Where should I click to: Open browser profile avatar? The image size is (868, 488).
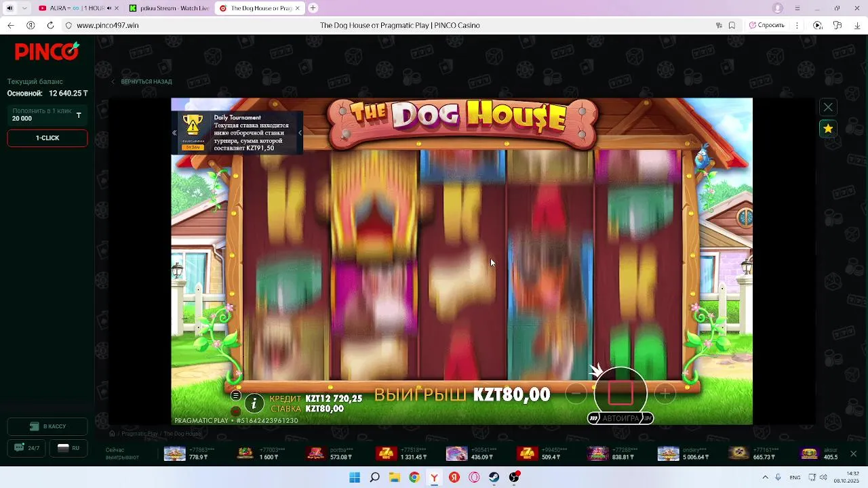pyautogui.click(x=778, y=8)
